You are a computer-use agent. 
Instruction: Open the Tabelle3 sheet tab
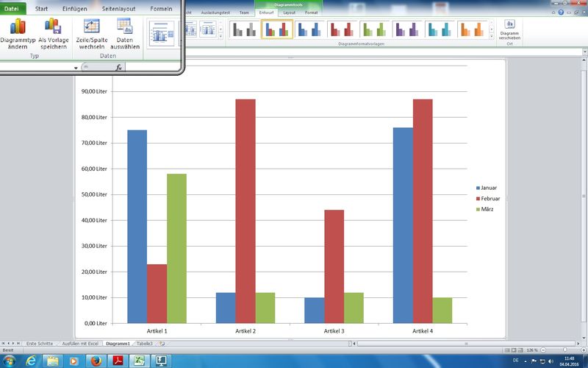144,344
